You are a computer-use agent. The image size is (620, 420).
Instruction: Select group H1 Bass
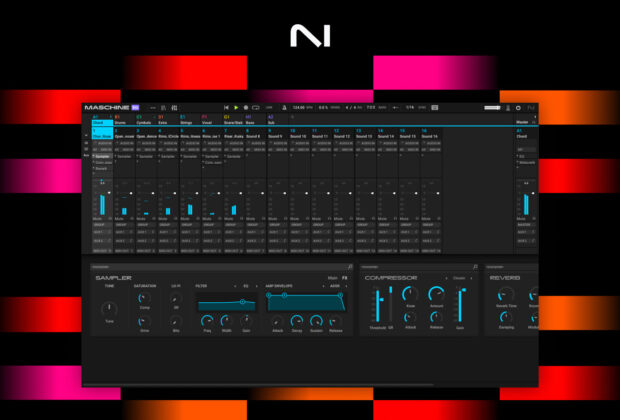255,120
